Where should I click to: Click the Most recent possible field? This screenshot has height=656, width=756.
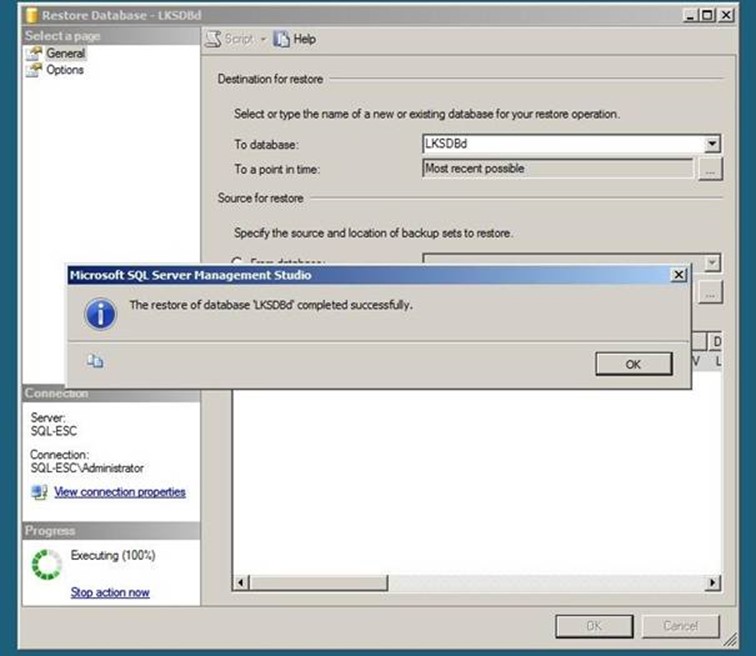coord(558,168)
